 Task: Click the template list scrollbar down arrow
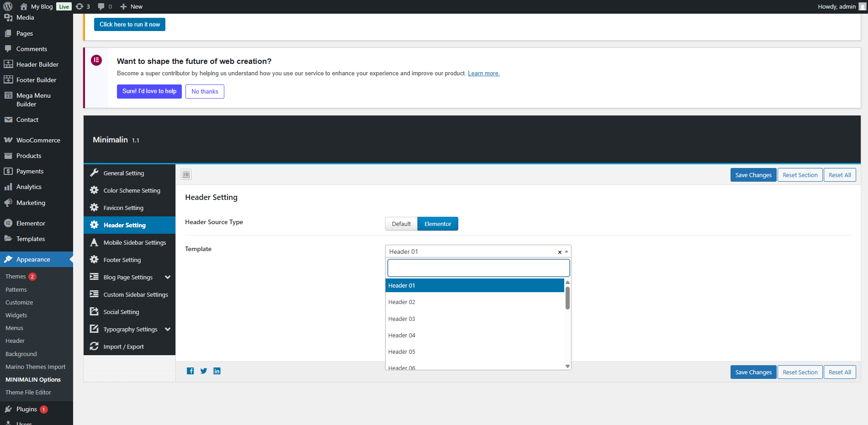click(x=567, y=366)
